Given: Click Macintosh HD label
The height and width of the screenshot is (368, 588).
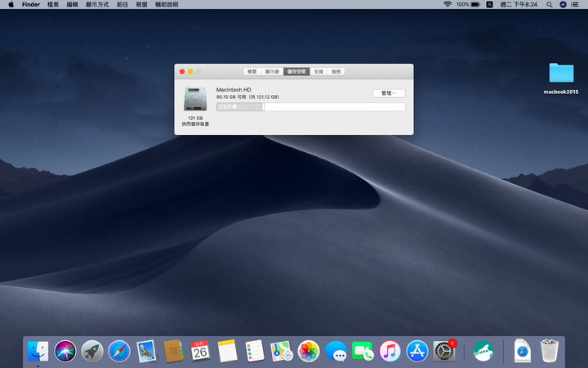Looking at the screenshot, I should click(234, 89).
